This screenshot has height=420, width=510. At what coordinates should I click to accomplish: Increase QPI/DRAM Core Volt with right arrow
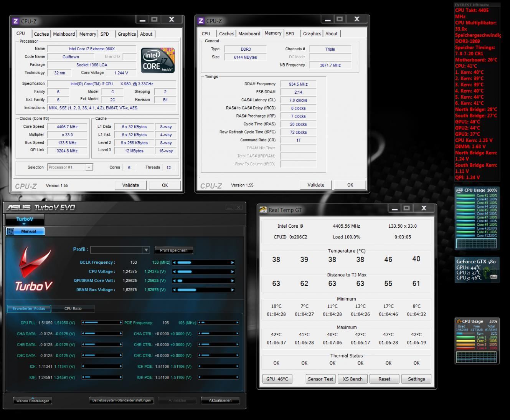click(x=232, y=281)
